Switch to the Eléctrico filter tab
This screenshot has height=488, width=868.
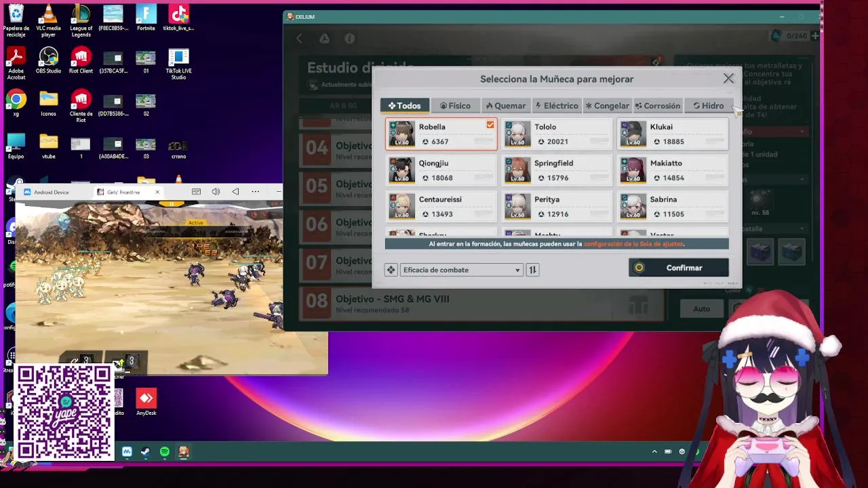[557, 106]
